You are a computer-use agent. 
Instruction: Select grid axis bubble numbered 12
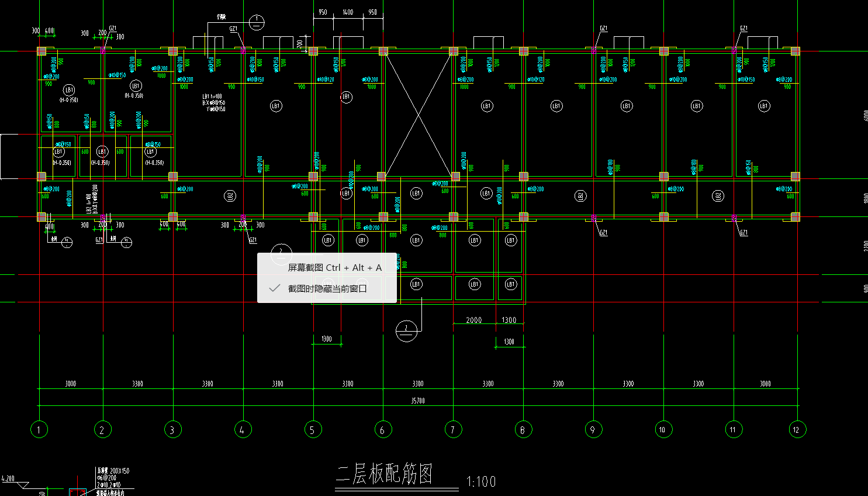(797, 430)
